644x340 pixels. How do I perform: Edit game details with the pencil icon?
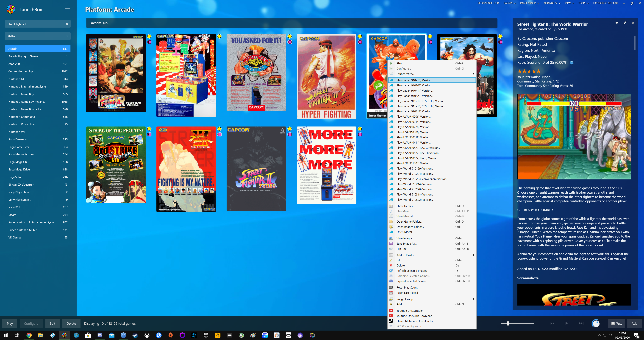(x=625, y=23)
